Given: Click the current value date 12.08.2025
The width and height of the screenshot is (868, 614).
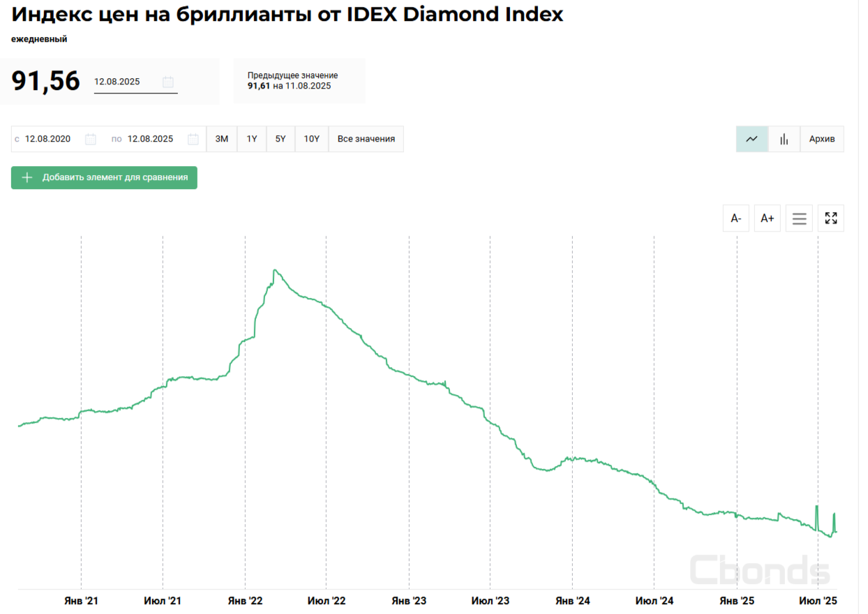Looking at the screenshot, I should pyautogui.click(x=117, y=82).
